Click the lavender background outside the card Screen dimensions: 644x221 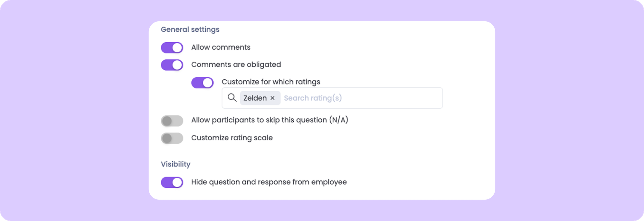tap(74, 110)
